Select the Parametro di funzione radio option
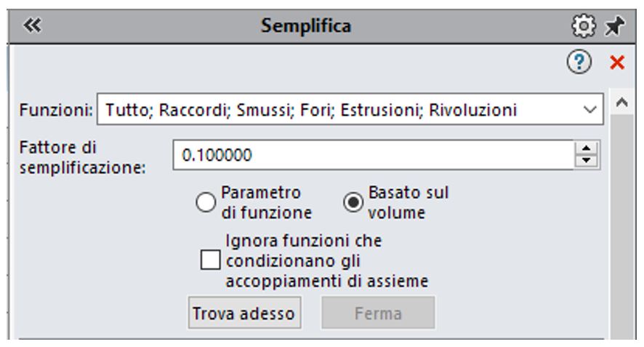Viewport: 644px width, 347px height. tap(206, 202)
